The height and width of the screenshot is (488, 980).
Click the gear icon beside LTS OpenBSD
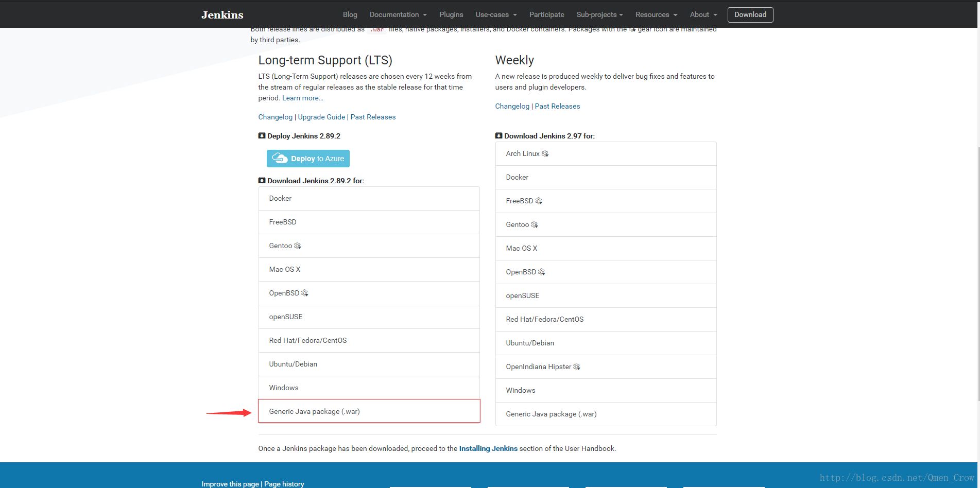click(305, 293)
